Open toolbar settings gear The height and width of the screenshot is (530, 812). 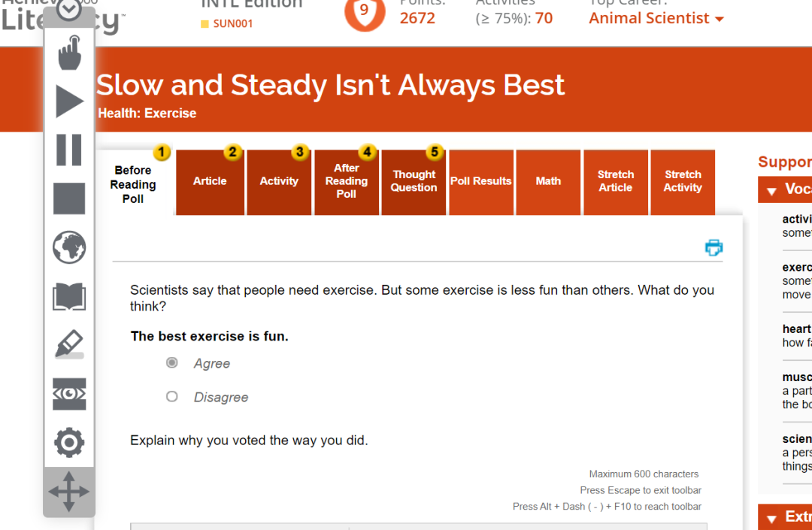click(69, 443)
